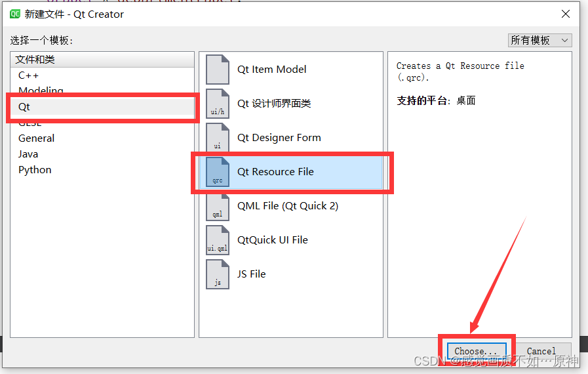Image resolution: width=588 pixels, height=374 pixels.
Task: Click the qrc Qt Resource File icon
Action: pos(218,172)
